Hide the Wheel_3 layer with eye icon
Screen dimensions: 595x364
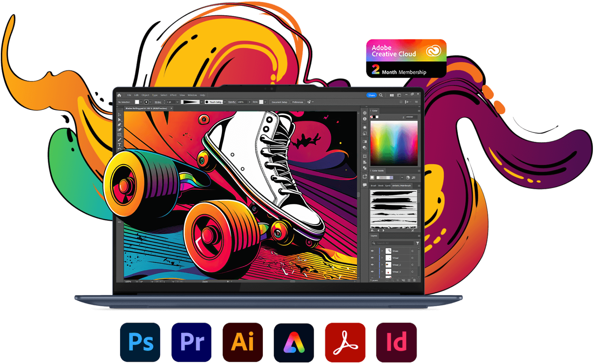tap(372, 272)
